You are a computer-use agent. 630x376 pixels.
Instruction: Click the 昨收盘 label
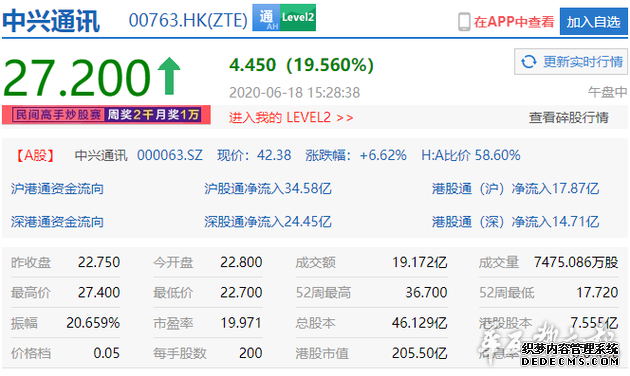pos(31,263)
